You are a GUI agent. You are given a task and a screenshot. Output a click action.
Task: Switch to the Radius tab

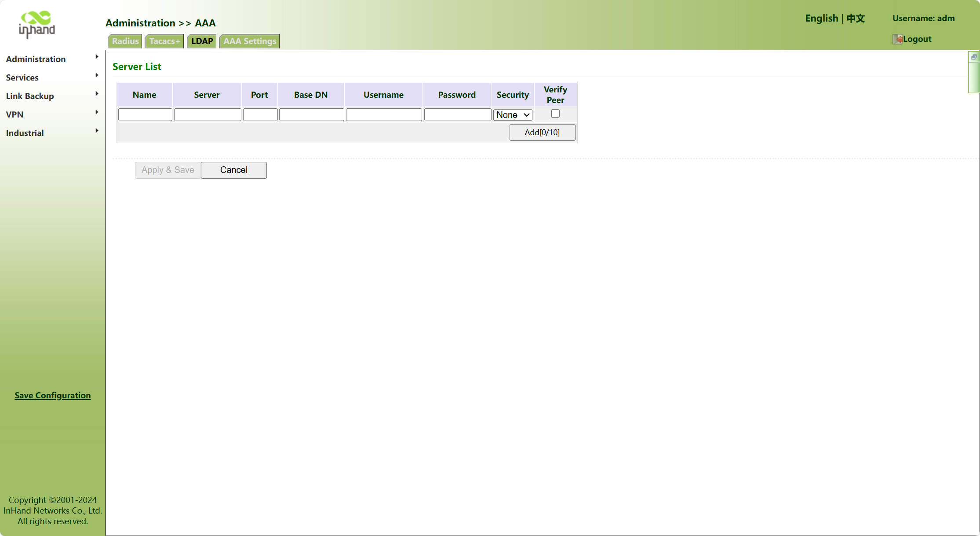point(125,41)
